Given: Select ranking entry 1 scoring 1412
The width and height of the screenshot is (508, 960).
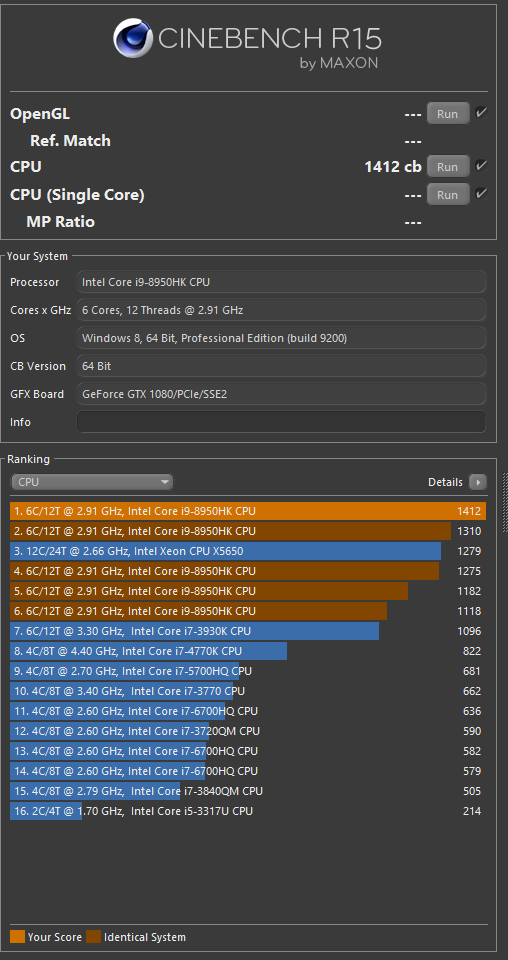Looking at the screenshot, I should tap(248, 511).
